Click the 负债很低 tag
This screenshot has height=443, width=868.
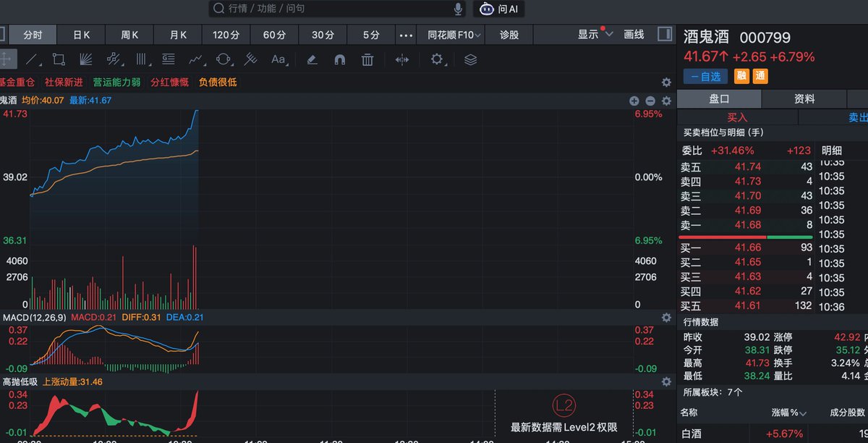tap(218, 83)
